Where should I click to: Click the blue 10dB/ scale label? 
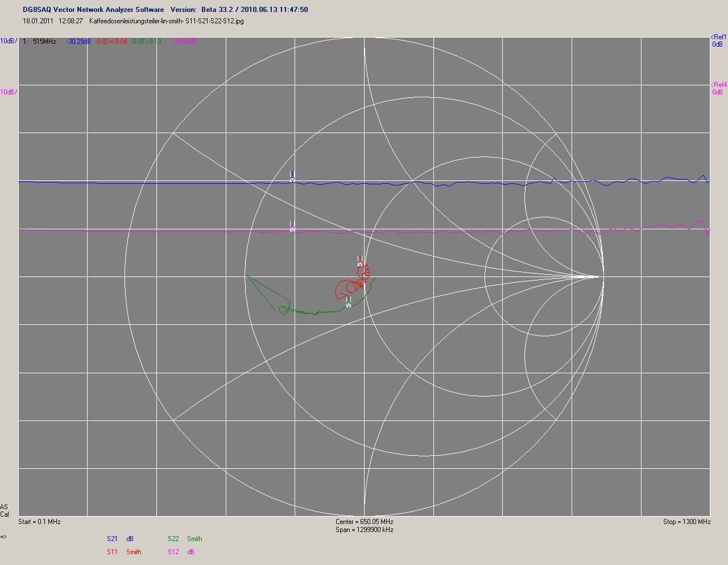9,41
